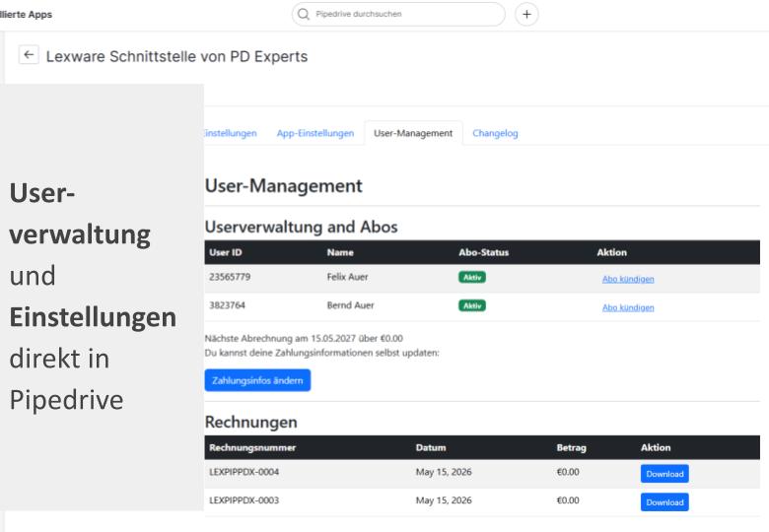
Task: Download invoice LEXPIPPDX-0004
Action: click(664, 474)
